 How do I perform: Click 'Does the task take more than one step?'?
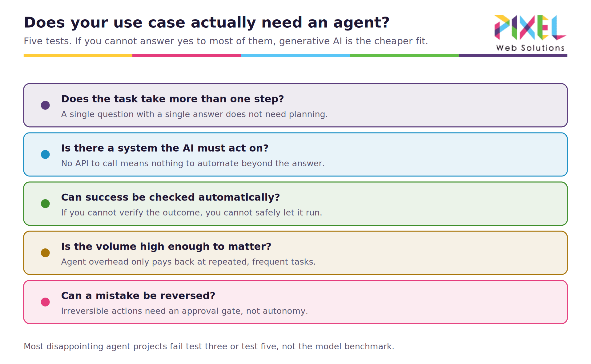(x=172, y=99)
